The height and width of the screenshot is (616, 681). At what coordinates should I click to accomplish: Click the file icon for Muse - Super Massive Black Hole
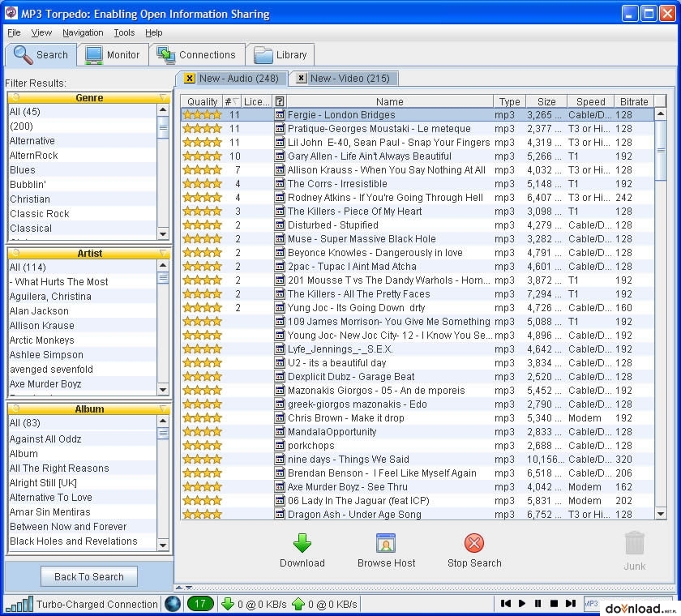tap(280, 239)
